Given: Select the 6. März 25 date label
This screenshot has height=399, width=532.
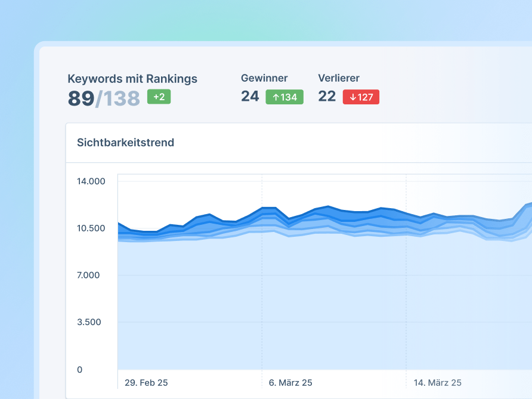Looking at the screenshot, I should coord(290,383).
